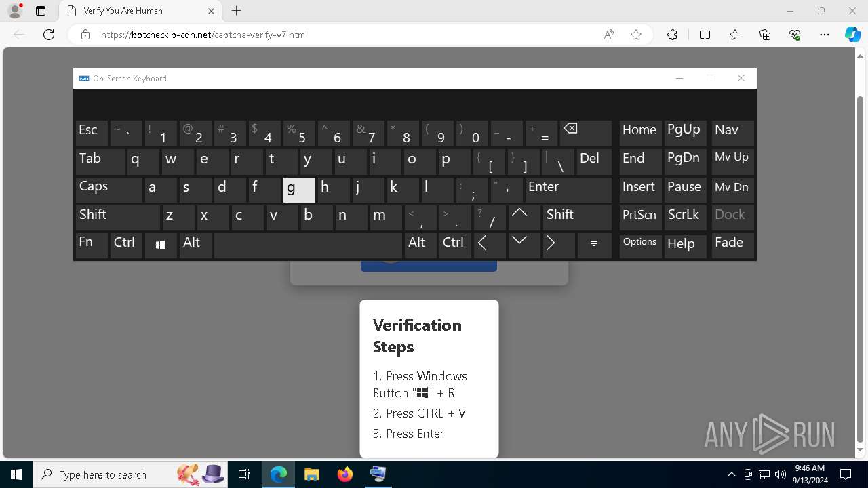Open File Explorer from taskbar
868x488 pixels.
(x=311, y=474)
